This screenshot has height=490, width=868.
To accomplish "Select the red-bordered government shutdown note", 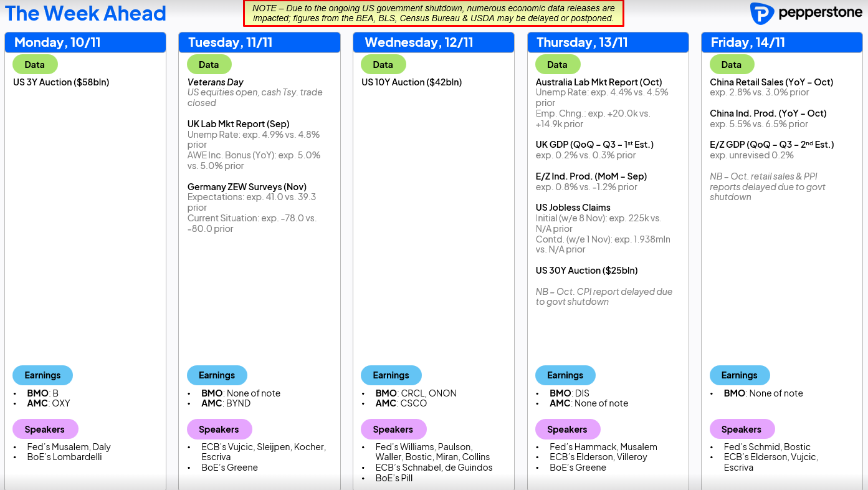I will point(433,14).
